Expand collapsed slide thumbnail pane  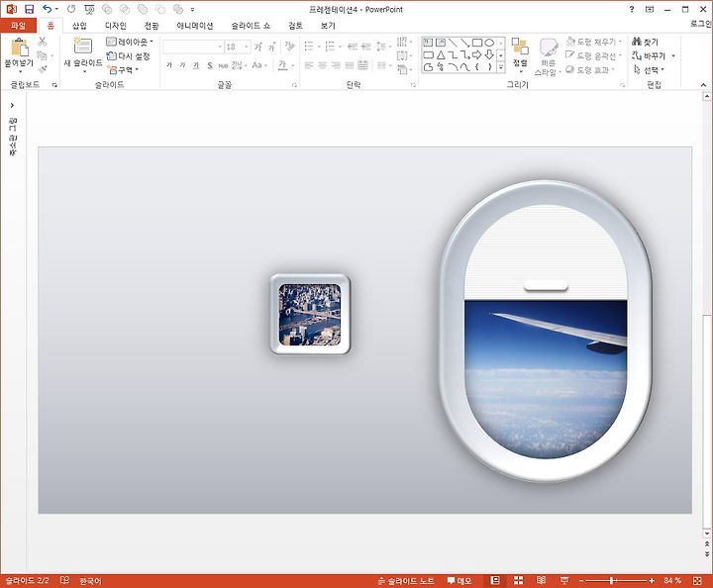12,105
